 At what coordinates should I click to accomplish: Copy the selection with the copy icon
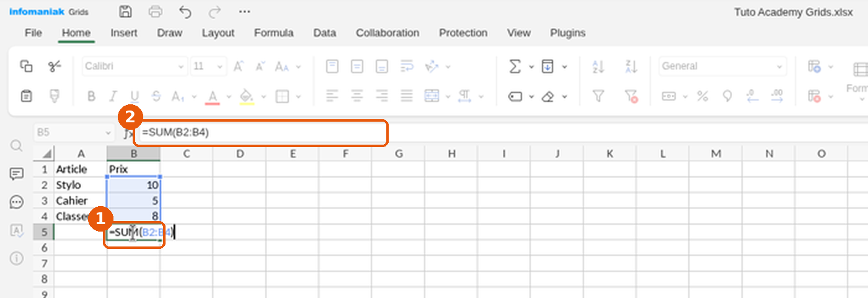coord(26,66)
